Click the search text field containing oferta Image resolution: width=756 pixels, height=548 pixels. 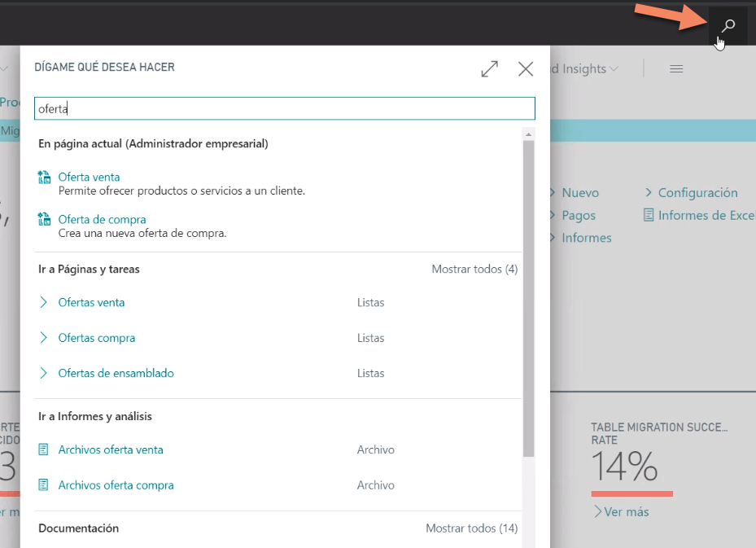tap(284, 108)
